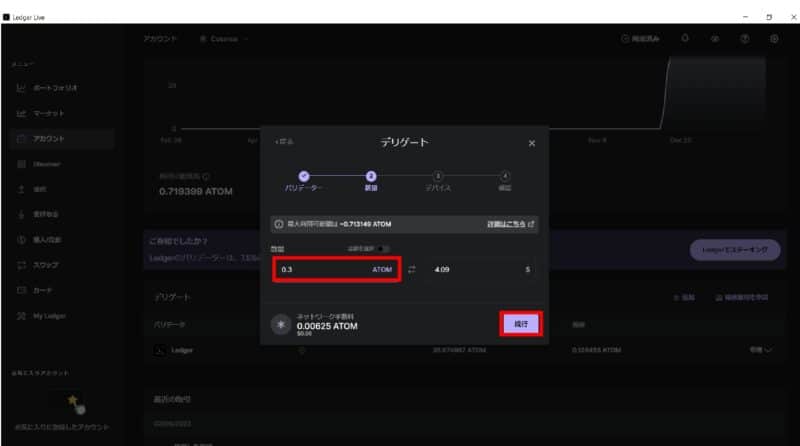Viewport: 800px width, 446px height.
Task: Open help question mark icon
Action: coord(745,39)
